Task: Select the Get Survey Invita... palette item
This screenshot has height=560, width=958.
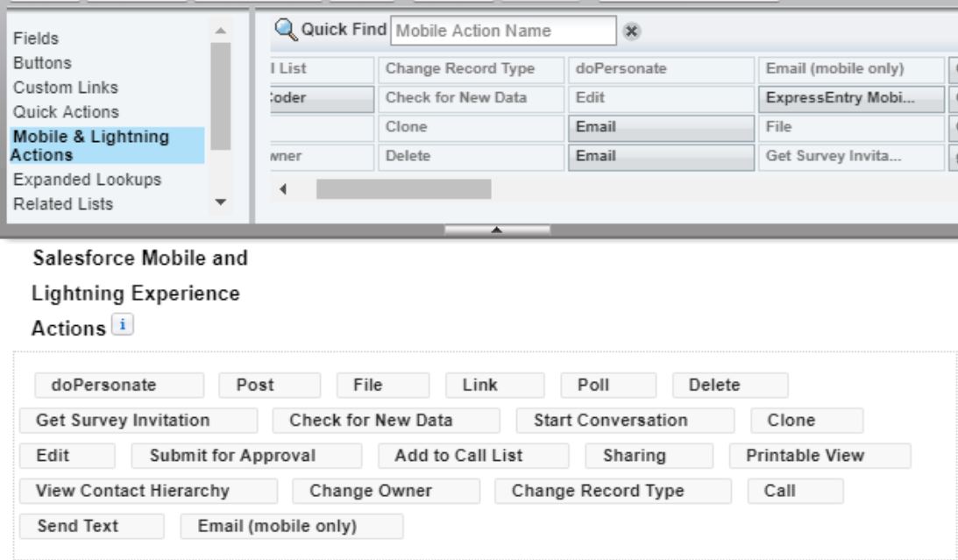Action: [x=851, y=158]
